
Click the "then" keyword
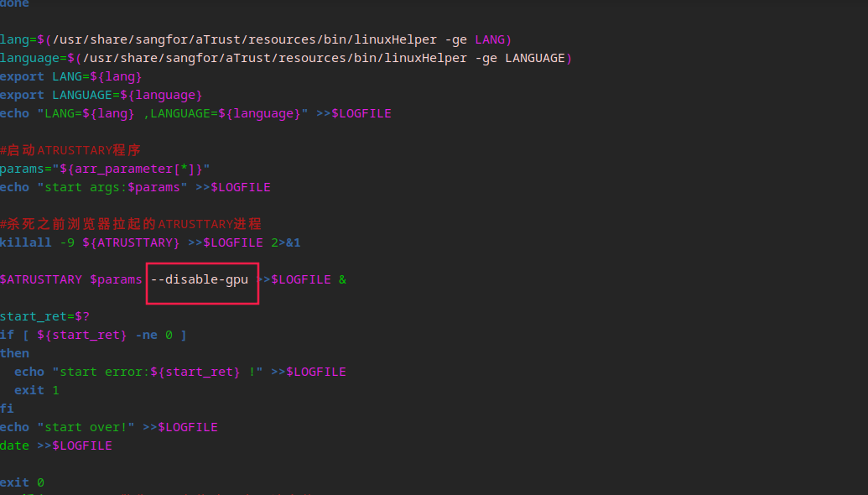click(14, 353)
